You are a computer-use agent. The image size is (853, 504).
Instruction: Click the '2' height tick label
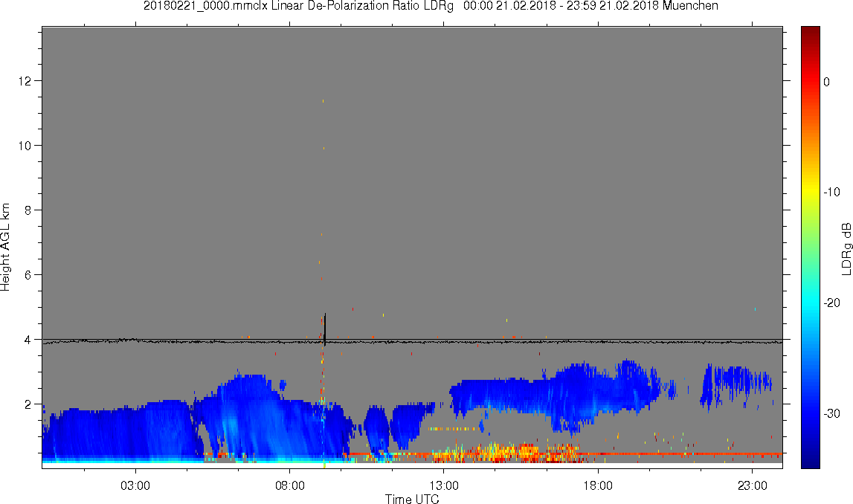[28, 404]
